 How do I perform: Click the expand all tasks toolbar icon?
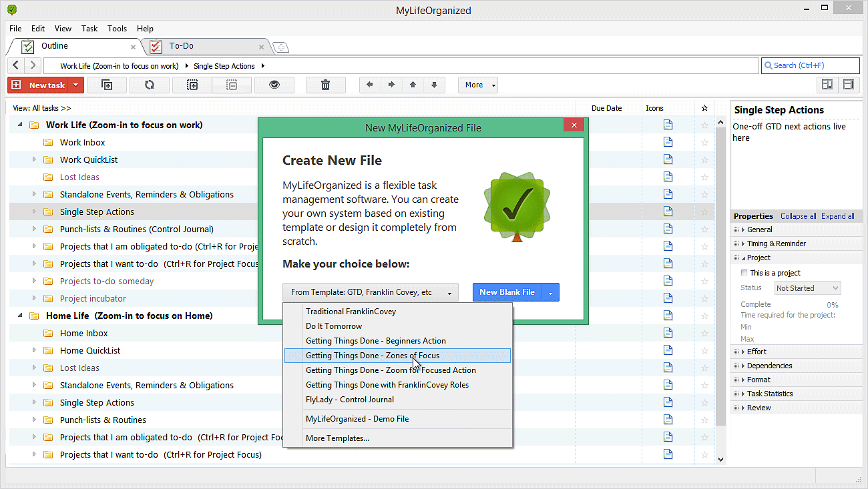point(192,85)
